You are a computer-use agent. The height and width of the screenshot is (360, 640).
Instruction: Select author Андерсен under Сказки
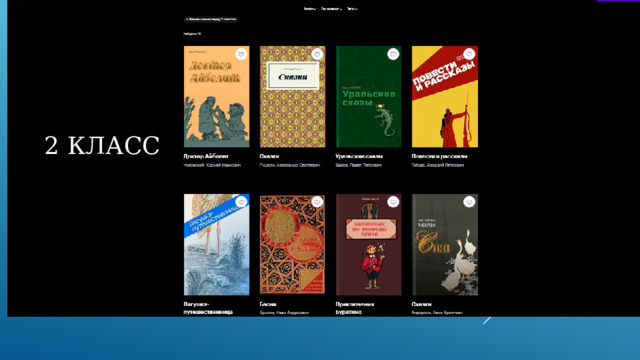click(437, 313)
